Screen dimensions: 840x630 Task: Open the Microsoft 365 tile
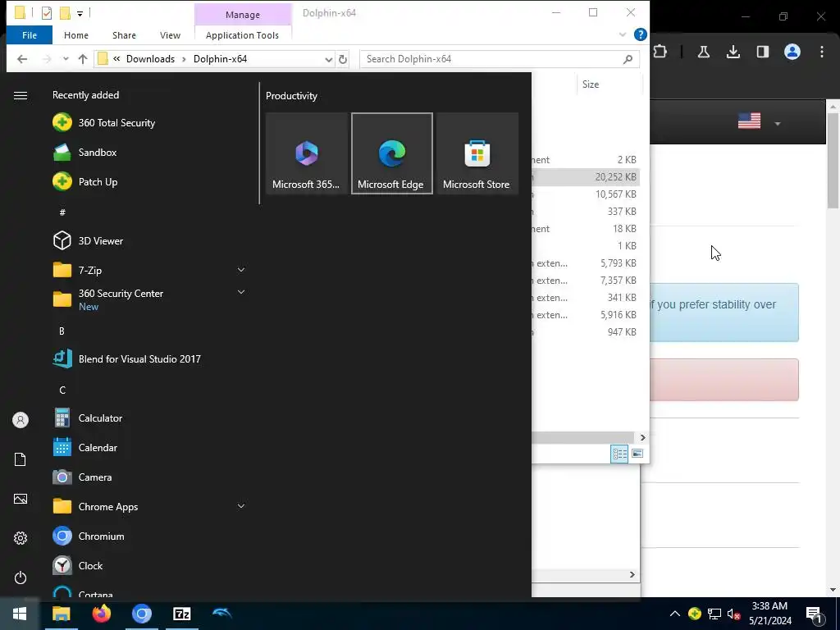point(307,153)
